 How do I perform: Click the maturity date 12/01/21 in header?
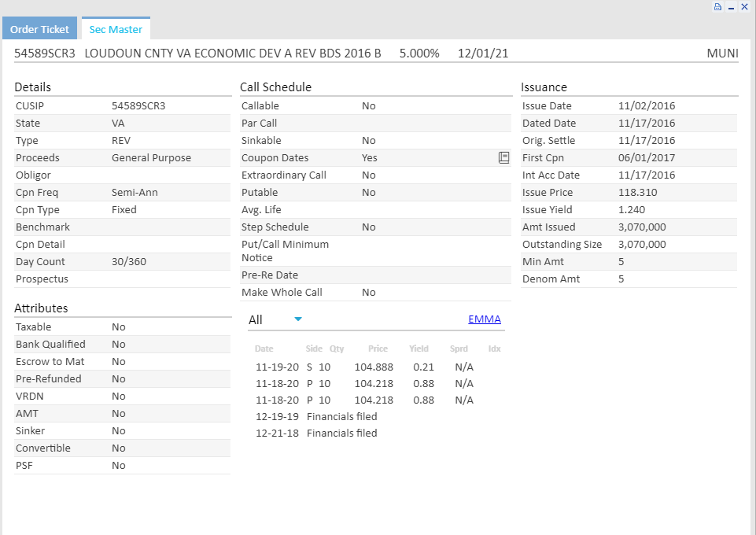tap(482, 53)
